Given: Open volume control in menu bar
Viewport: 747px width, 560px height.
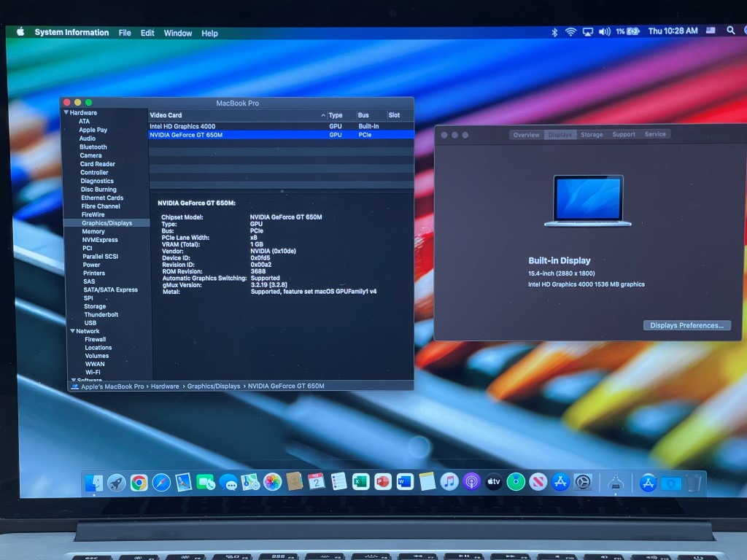Looking at the screenshot, I should tap(605, 32).
